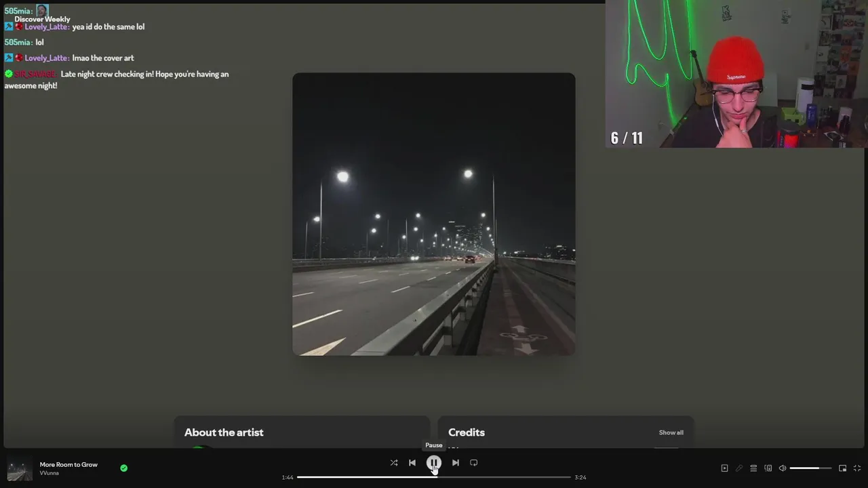Toggle shuffle mode
Image resolution: width=868 pixels, height=488 pixels.
[394, 463]
